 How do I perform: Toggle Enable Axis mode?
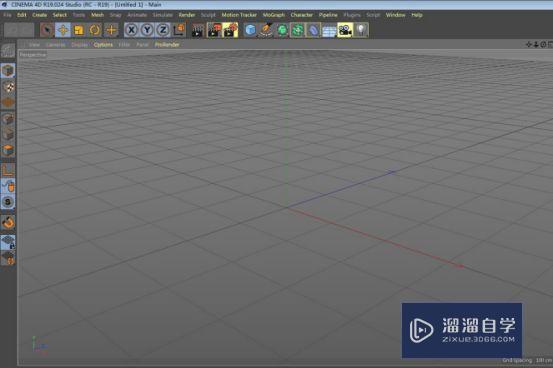tap(8, 170)
